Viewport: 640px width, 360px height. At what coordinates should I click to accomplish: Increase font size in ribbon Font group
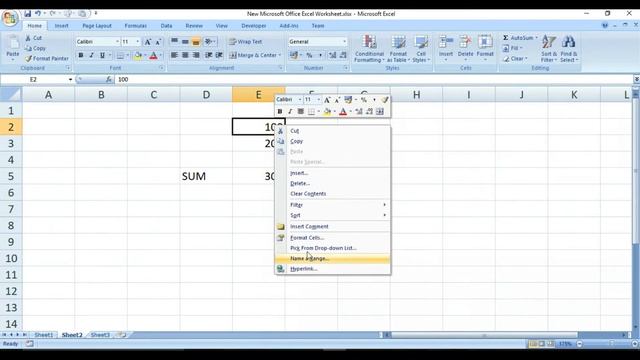tap(148, 42)
